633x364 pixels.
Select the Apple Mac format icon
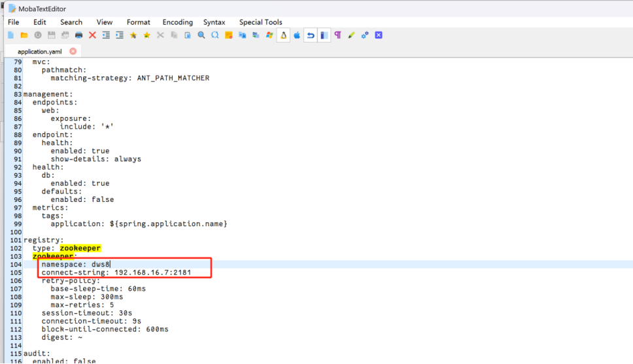click(297, 35)
